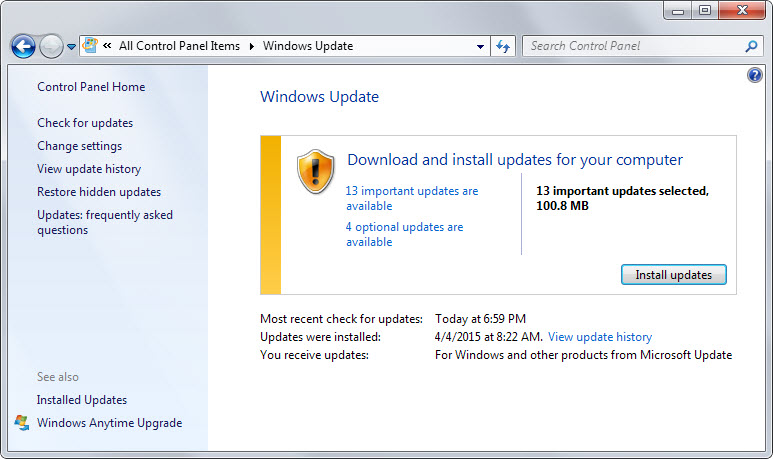Select Restore hidden updates
Image resolution: width=773 pixels, height=459 pixels.
(99, 192)
